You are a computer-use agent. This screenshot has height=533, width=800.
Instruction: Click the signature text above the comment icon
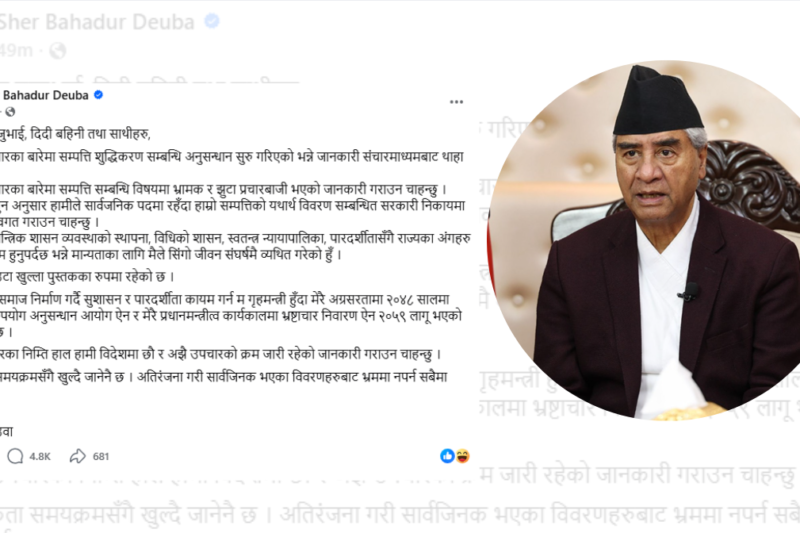[x=7, y=432]
